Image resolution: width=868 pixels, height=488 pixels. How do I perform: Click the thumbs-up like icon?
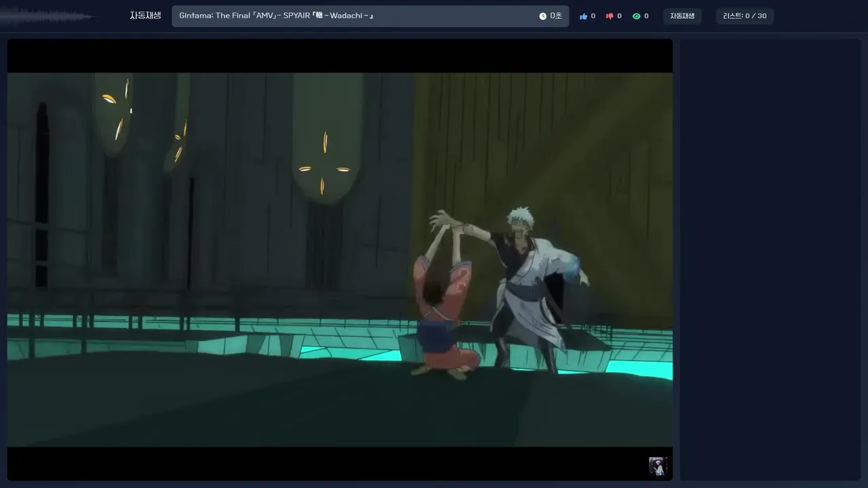(x=583, y=16)
